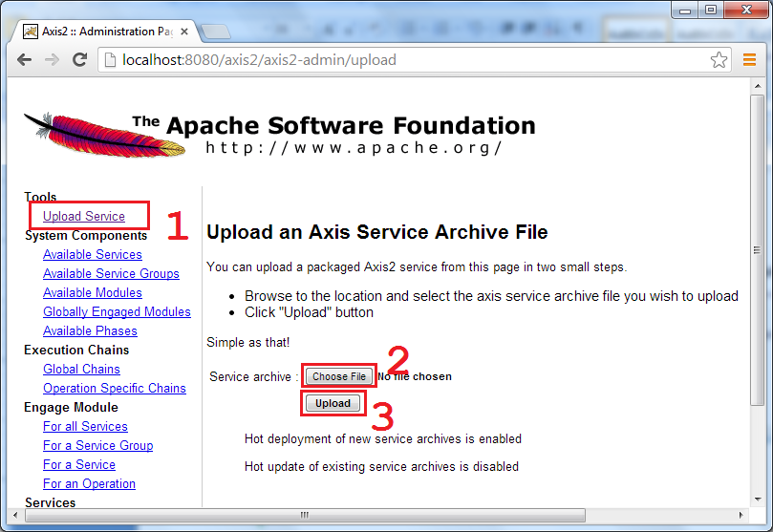Open the Available Services link

coord(92,255)
